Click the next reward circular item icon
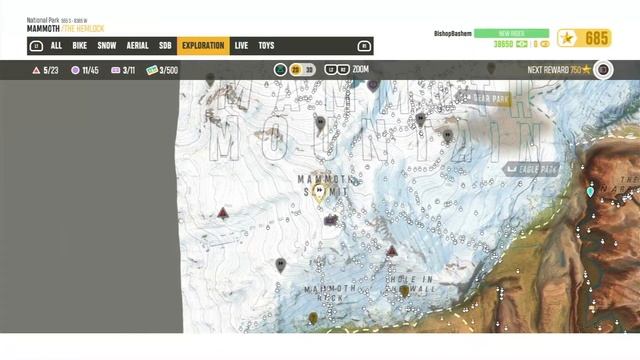This screenshot has width=640, height=360. (603, 70)
